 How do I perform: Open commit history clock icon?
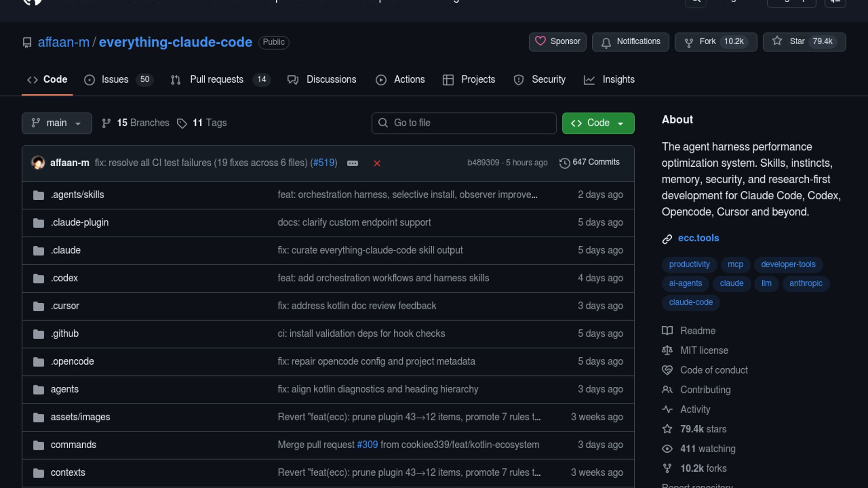[x=564, y=163]
